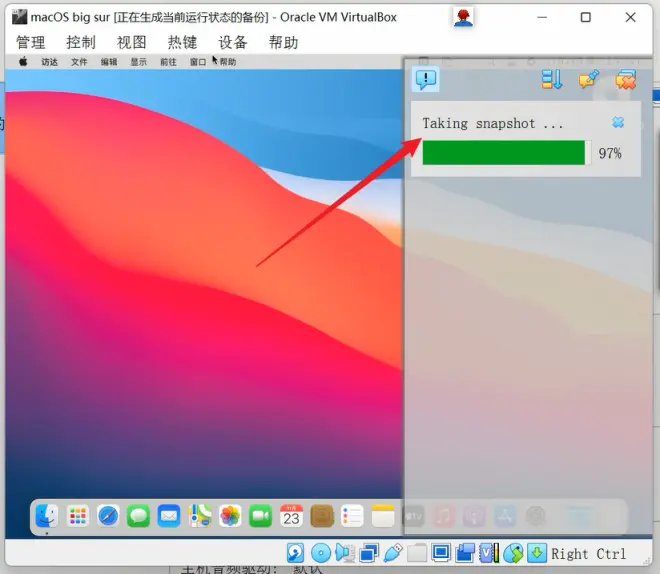Open Calendar showing 23 in Dock
The width and height of the screenshot is (660, 574).
click(291, 516)
